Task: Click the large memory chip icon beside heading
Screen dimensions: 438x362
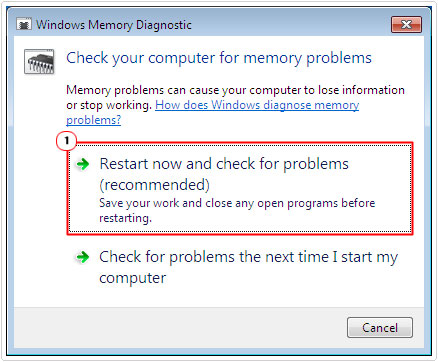Action: pyautogui.click(x=39, y=61)
